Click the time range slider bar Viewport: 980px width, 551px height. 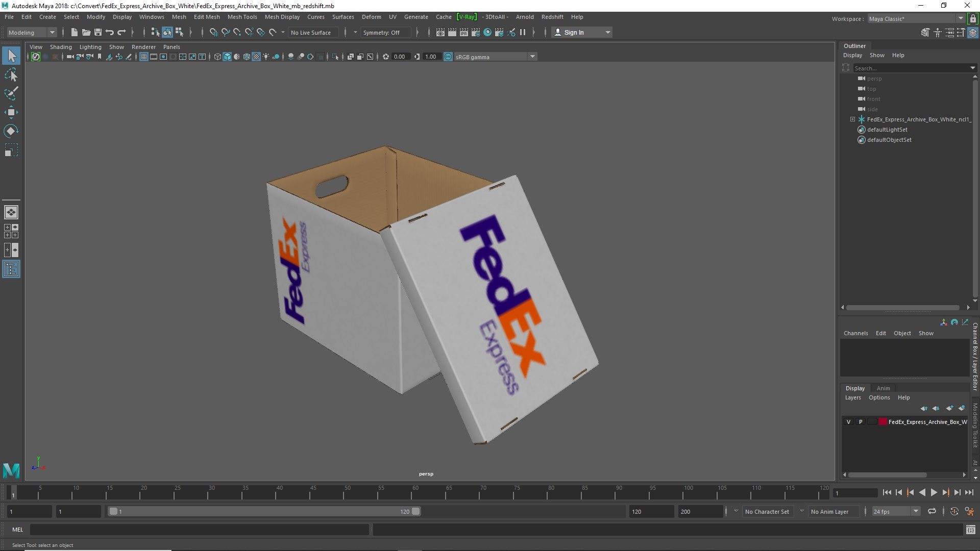point(264,511)
